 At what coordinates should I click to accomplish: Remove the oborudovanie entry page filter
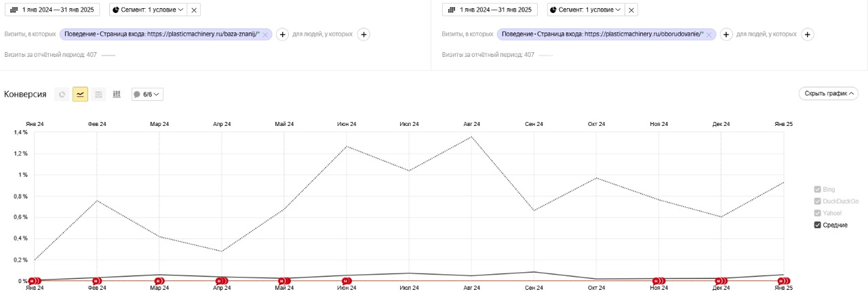(708, 35)
